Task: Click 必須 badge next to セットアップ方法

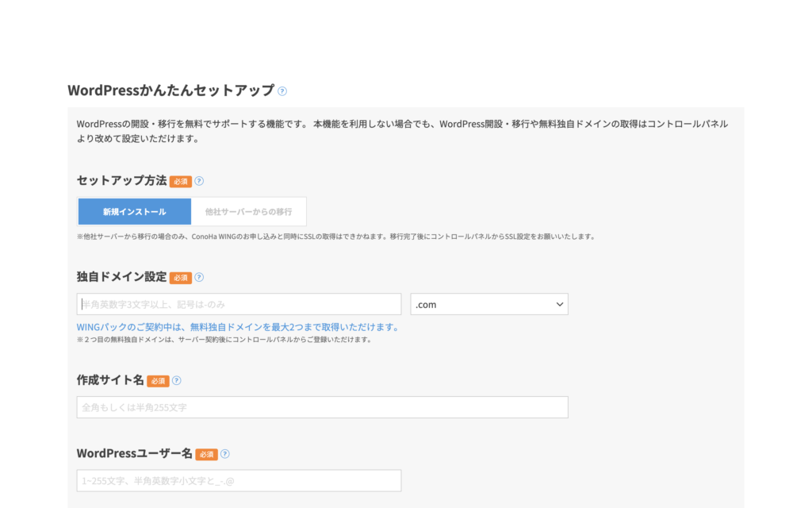Action: pos(180,182)
